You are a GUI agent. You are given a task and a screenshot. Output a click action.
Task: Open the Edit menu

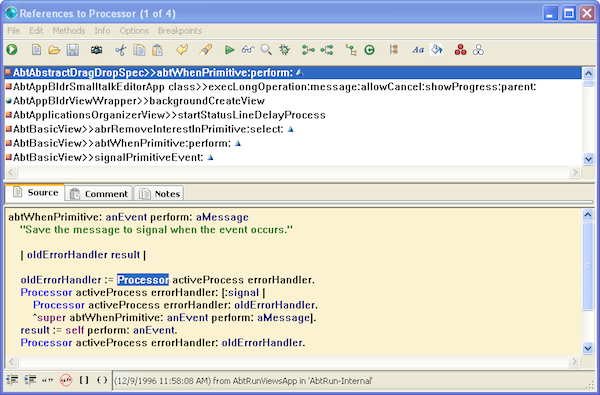pos(36,31)
